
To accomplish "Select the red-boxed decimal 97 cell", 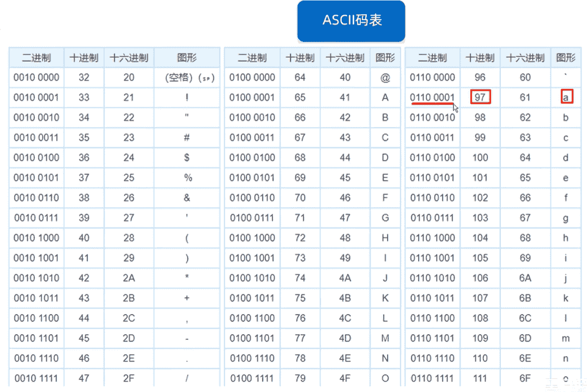I will click(480, 98).
